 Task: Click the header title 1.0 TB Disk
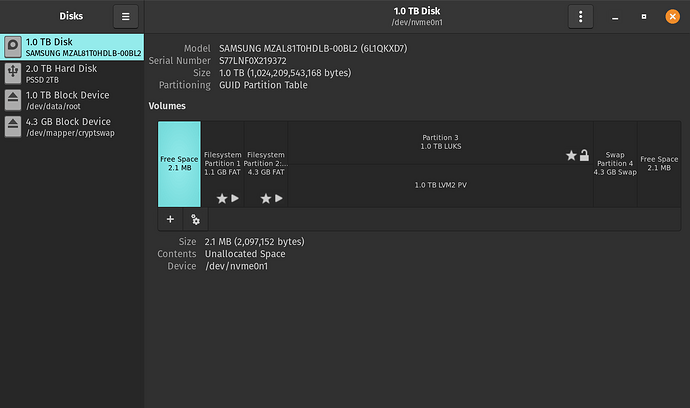coord(417,11)
